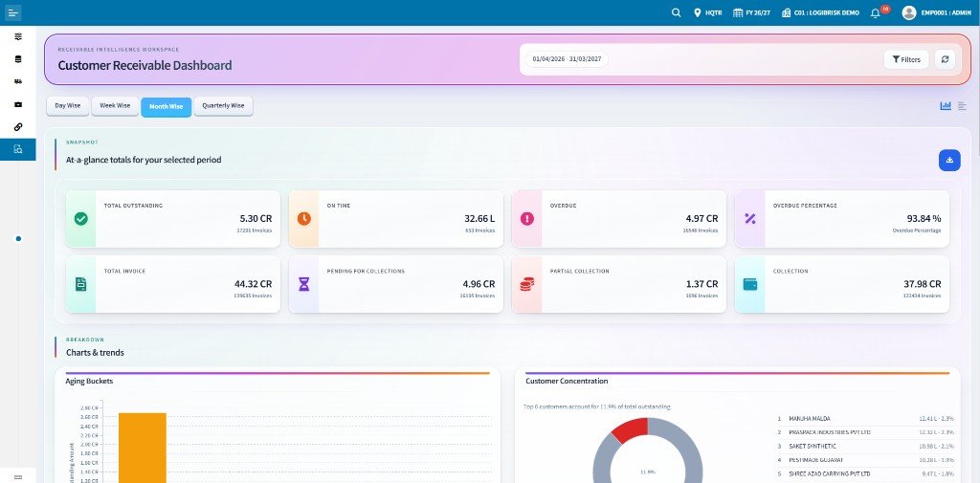Open the On Time 32.66 L card
This screenshot has height=483, width=980.
point(395,219)
